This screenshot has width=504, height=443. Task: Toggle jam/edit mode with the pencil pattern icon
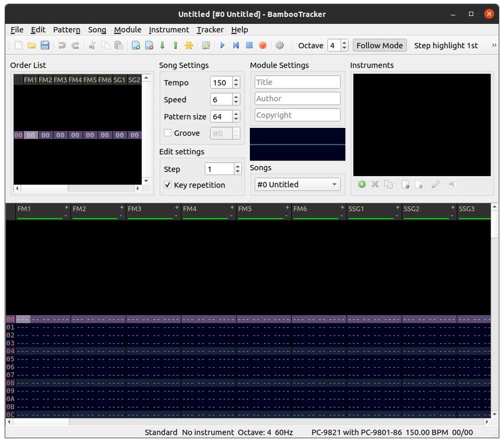tap(206, 45)
